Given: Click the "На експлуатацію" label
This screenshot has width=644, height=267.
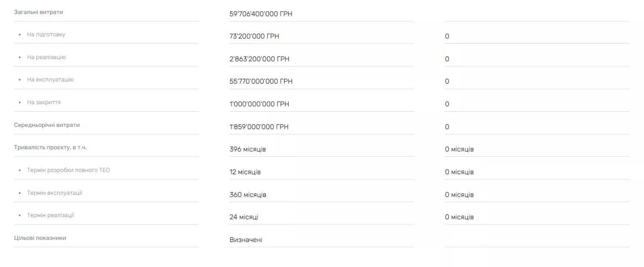Looking at the screenshot, I should (50, 79).
